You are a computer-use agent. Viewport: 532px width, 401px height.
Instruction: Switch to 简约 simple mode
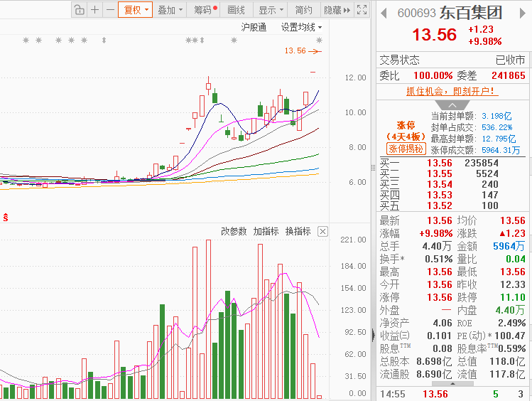(304, 10)
